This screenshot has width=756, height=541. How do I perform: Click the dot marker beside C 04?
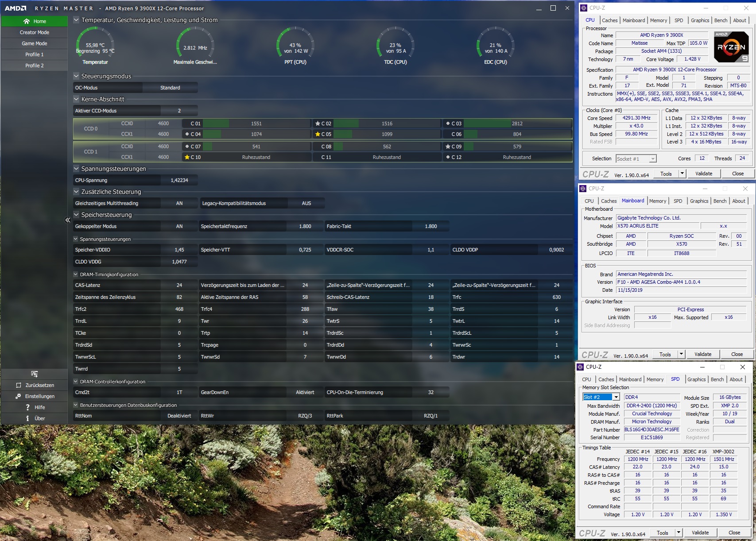187,134
